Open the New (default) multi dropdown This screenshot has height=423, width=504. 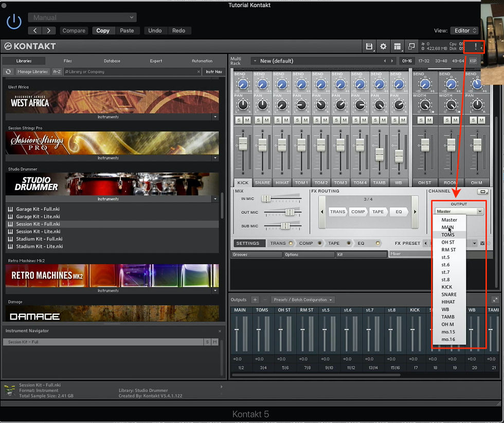pyautogui.click(x=323, y=61)
